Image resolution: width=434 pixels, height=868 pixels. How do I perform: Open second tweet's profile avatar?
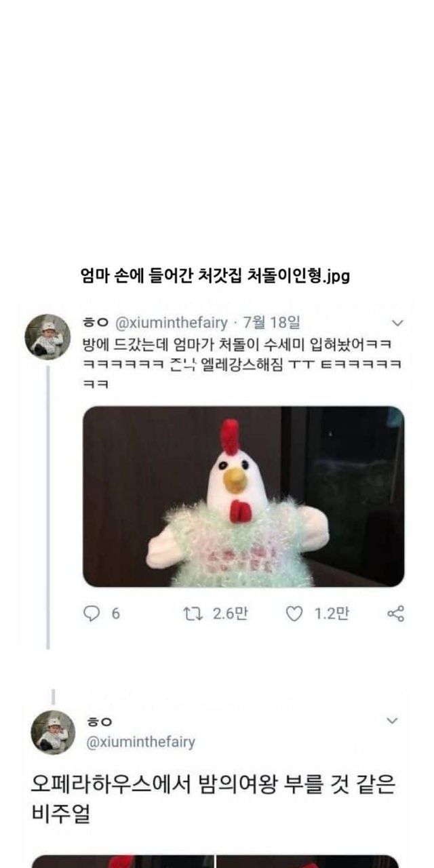tap(53, 732)
